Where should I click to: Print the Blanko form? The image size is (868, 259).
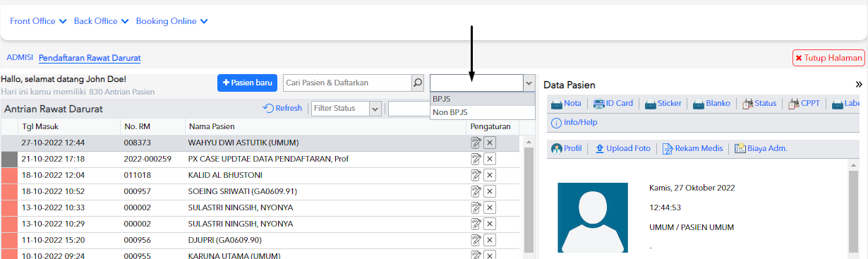click(712, 104)
